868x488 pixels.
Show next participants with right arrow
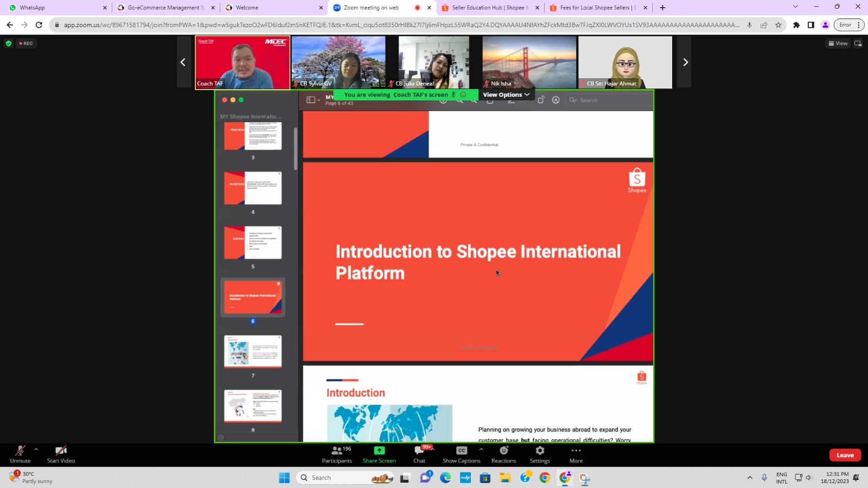[685, 62]
